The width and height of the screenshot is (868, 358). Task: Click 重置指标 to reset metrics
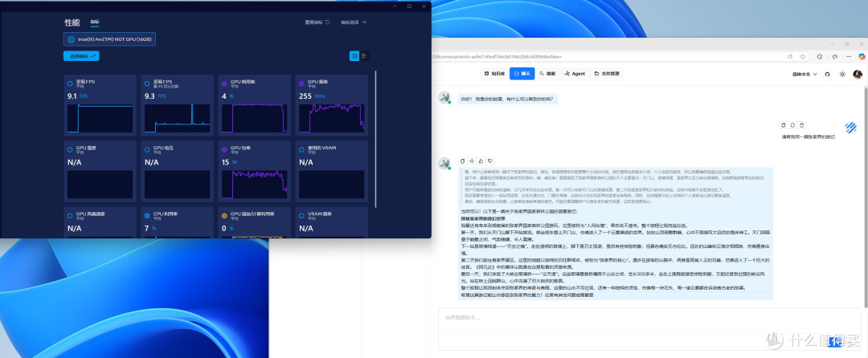pos(317,22)
